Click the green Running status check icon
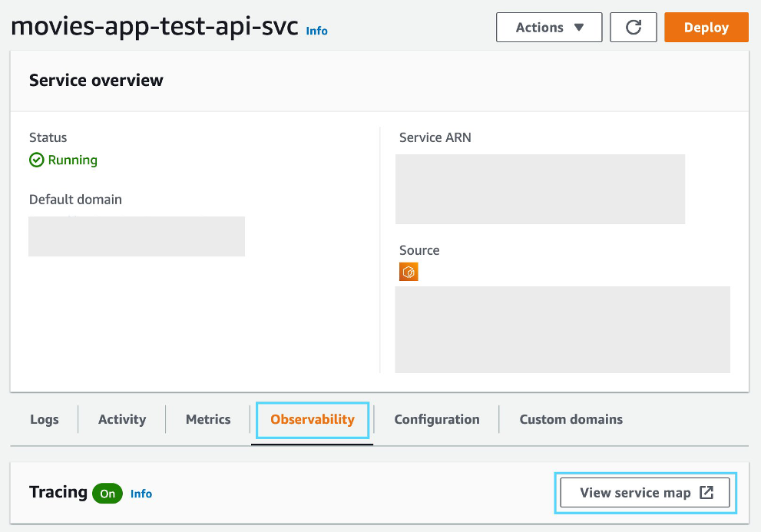Screen dimensions: 761x532 pyautogui.click(x=37, y=160)
